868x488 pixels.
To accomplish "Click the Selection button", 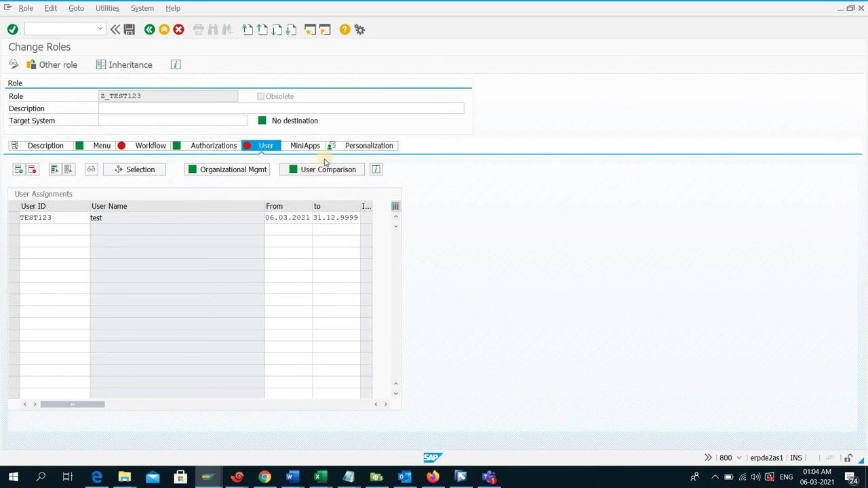I will (134, 169).
